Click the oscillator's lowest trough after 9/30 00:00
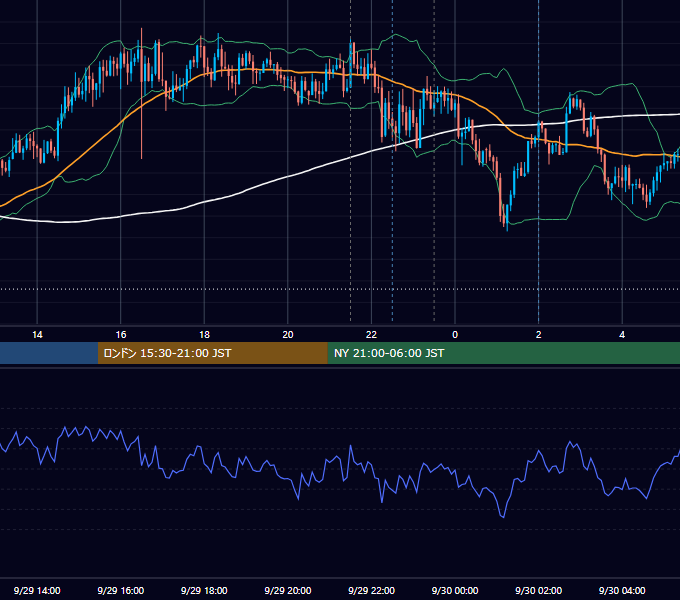Image resolution: width=680 pixels, height=600 pixels. point(503,517)
